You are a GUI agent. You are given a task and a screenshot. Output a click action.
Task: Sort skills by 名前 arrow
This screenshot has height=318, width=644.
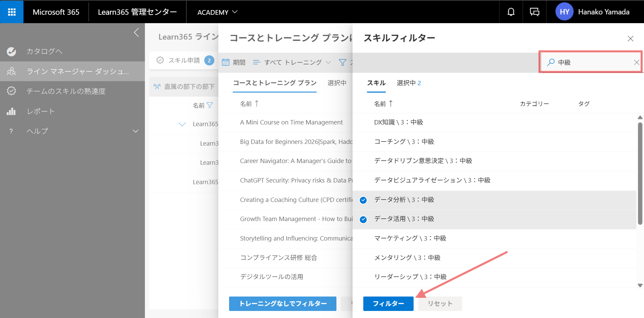click(x=391, y=104)
